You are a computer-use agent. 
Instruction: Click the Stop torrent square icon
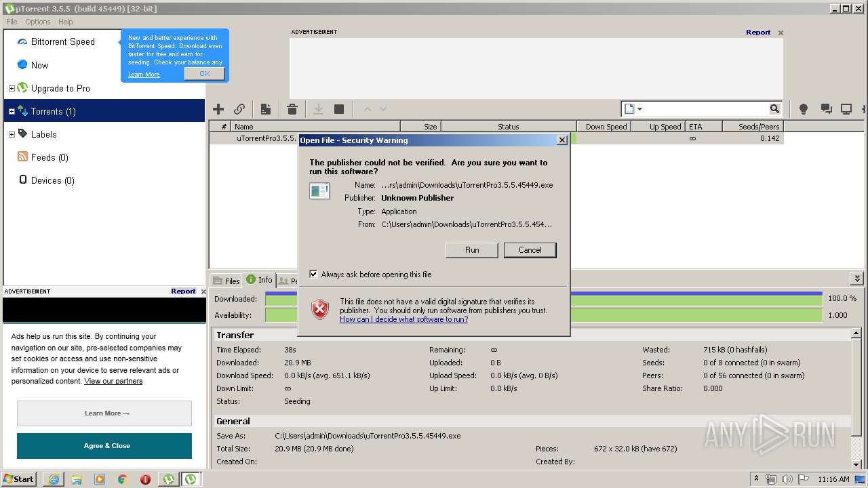click(339, 109)
